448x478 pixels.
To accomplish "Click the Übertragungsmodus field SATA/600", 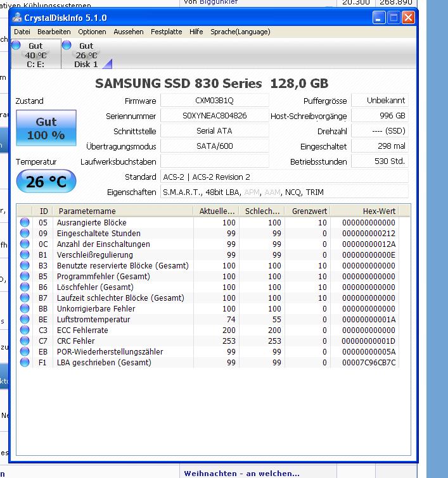I will (215, 146).
